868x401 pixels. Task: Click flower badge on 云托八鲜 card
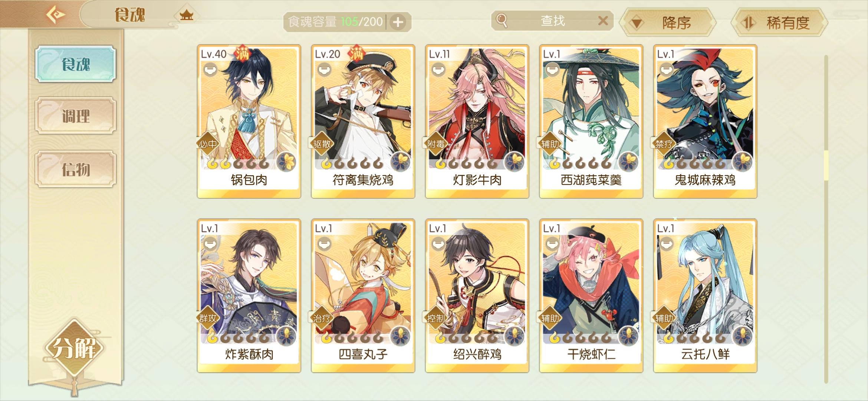[x=742, y=336]
